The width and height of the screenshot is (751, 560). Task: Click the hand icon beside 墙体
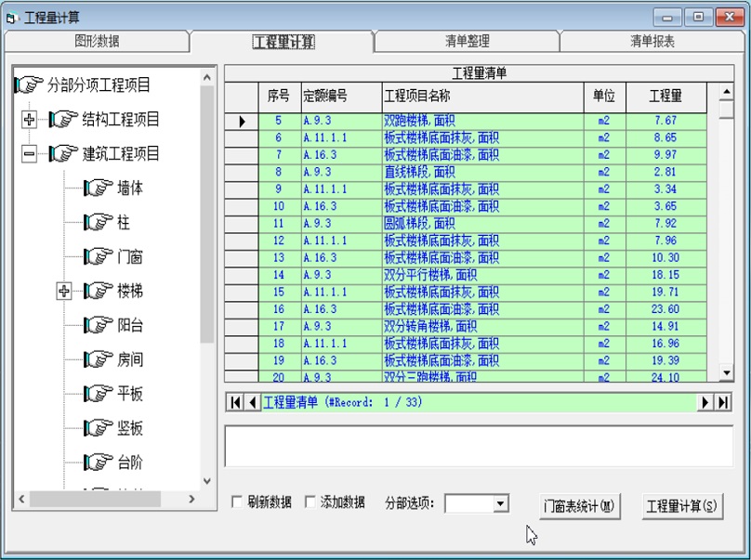(99, 188)
